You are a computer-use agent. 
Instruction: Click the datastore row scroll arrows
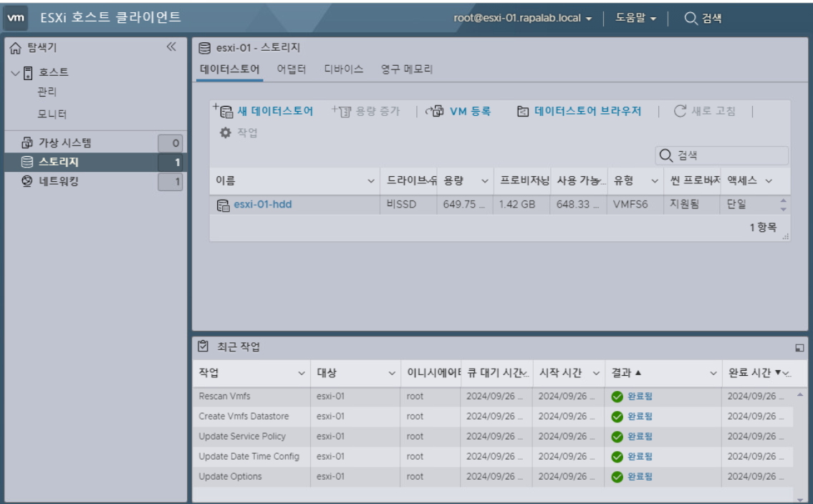(x=783, y=205)
